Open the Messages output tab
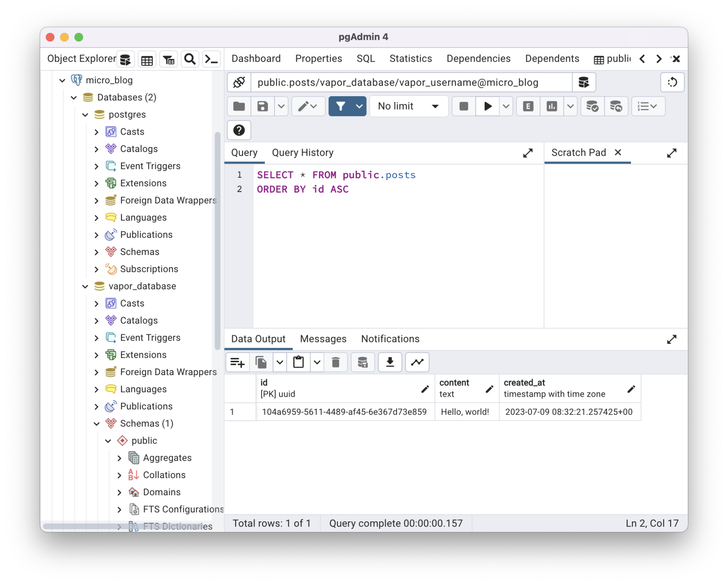 323,339
